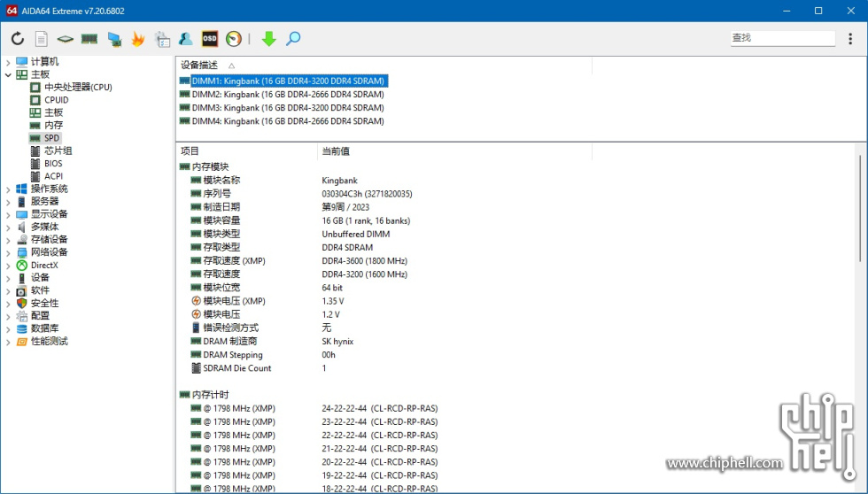
Task: Launch the flame stability test icon
Action: point(138,39)
